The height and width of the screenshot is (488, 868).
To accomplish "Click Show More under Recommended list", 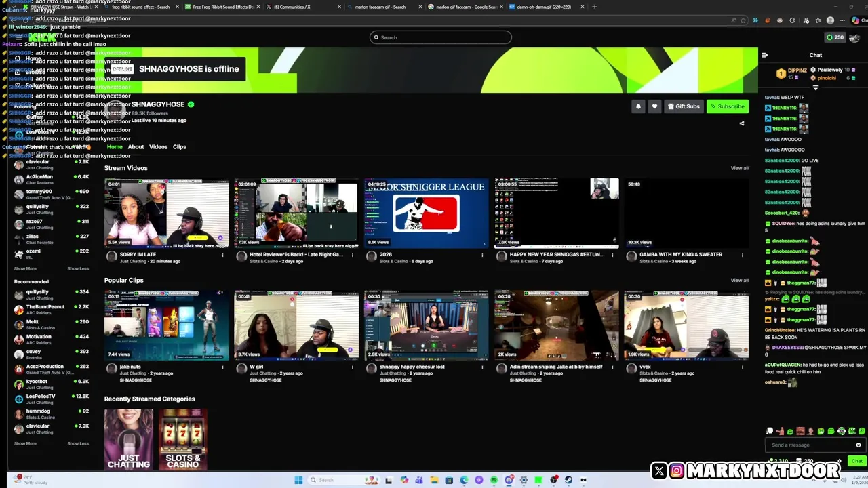I will coord(25,443).
